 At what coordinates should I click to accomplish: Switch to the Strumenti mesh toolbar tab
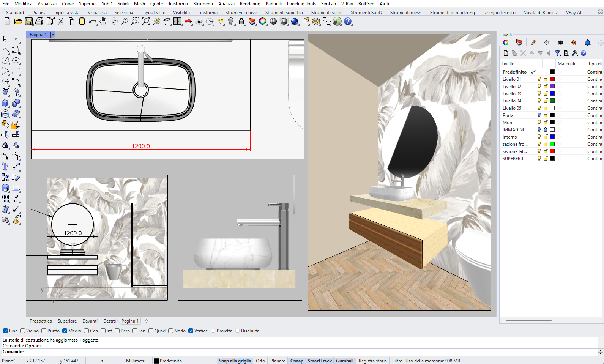406,13
